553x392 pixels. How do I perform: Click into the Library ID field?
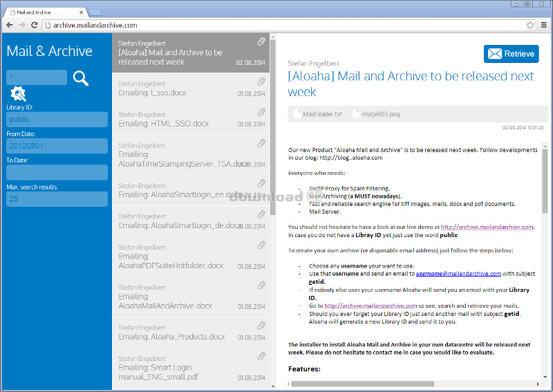point(57,120)
